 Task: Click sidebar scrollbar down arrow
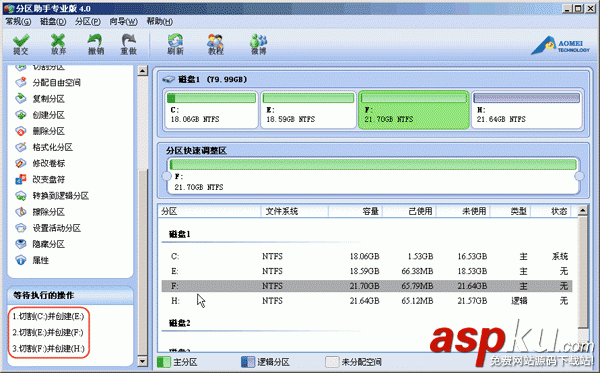[x=142, y=361]
